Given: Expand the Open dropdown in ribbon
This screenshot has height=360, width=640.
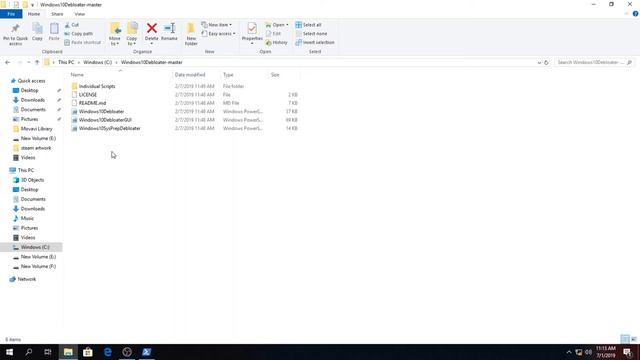Looking at the screenshot, I should tap(277, 25).
